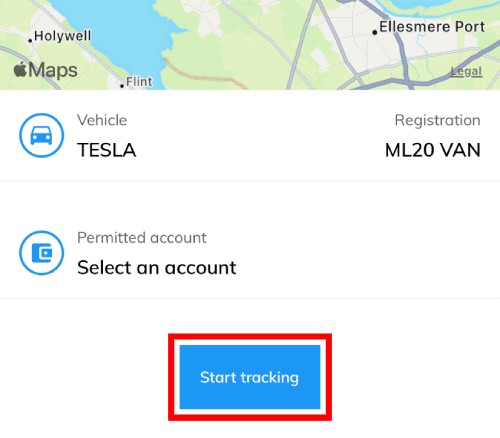Image resolution: width=500 pixels, height=438 pixels.
Task: Click the Ellesmere Port map label
Action: (432, 27)
